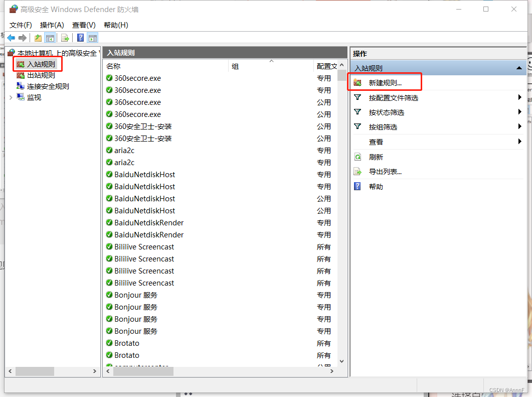Open the 查看 submenu arrow in the actions pane
The width and height of the screenshot is (532, 397).
[519, 142]
